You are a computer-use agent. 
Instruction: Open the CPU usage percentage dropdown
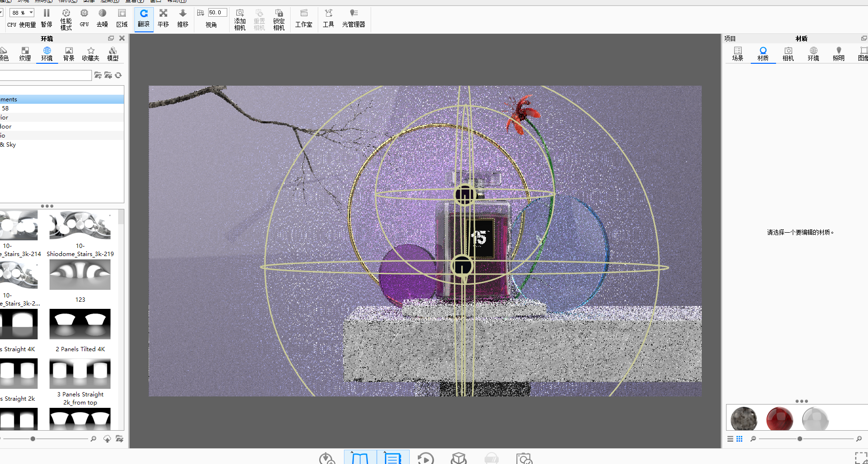[22, 13]
